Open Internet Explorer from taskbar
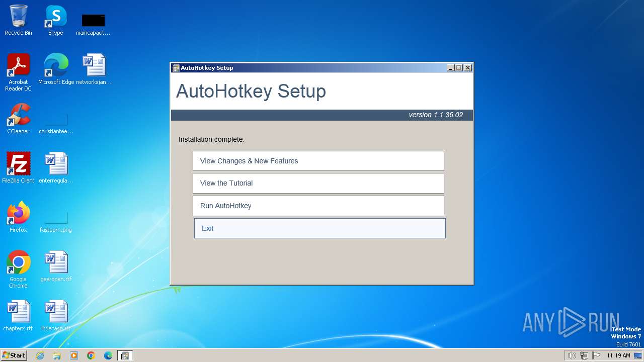644x362 pixels. pyautogui.click(x=40, y=355)
